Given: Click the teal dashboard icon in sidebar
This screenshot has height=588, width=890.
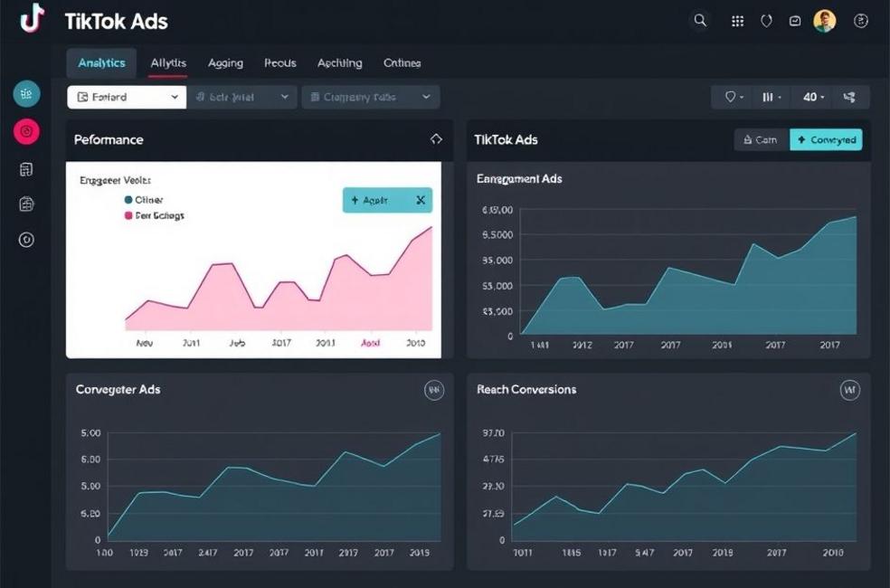Looking at the screenshot, I should (x=26, y=93).
